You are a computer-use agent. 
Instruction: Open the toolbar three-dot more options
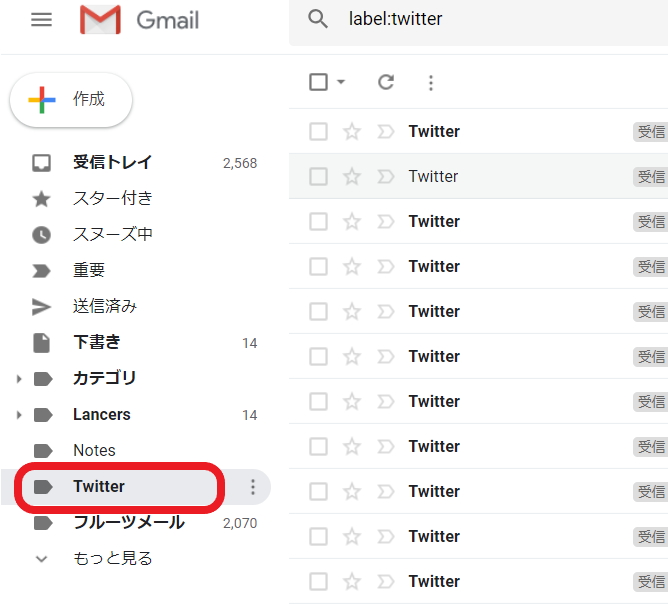coord(431,83)
